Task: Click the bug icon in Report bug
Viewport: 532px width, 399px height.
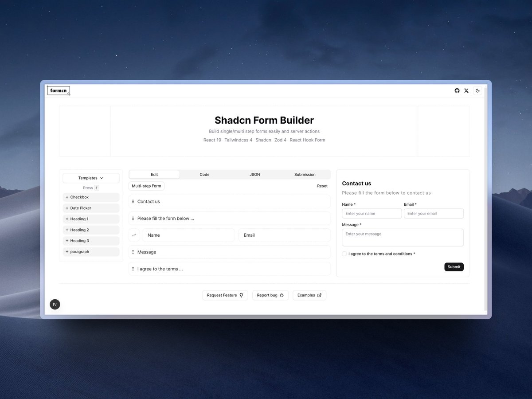Action: (x=282, y=295)
